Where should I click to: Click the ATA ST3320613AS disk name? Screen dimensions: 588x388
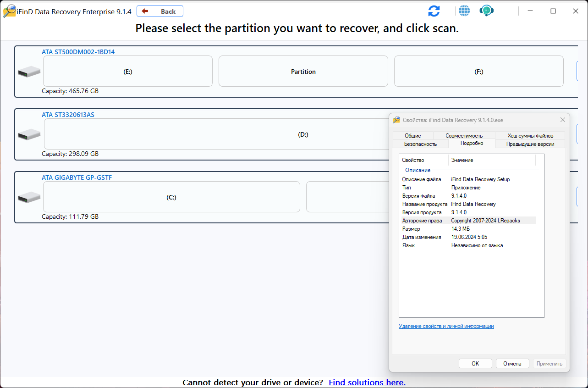coord(68,115)
